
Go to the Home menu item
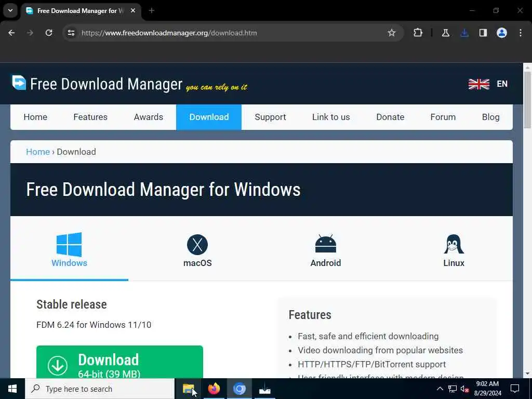click(x=35, y=117)
